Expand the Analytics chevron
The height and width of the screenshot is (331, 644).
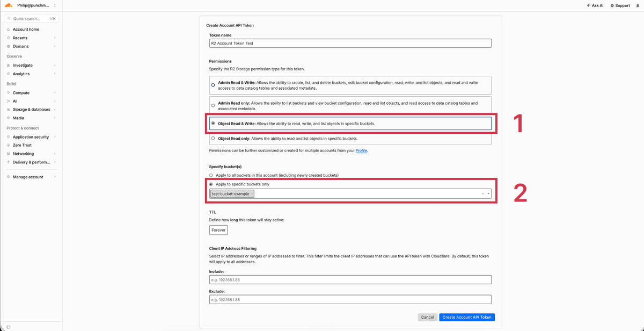[x=55, y=74]
